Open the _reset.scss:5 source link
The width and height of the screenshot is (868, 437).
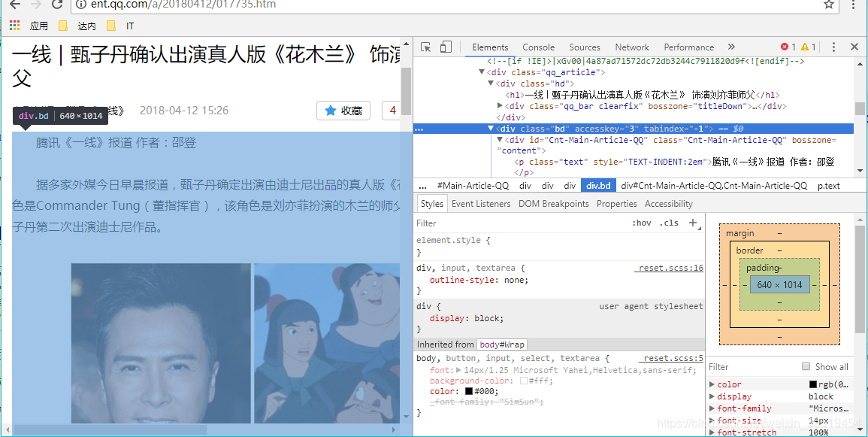tap(671, 358)
